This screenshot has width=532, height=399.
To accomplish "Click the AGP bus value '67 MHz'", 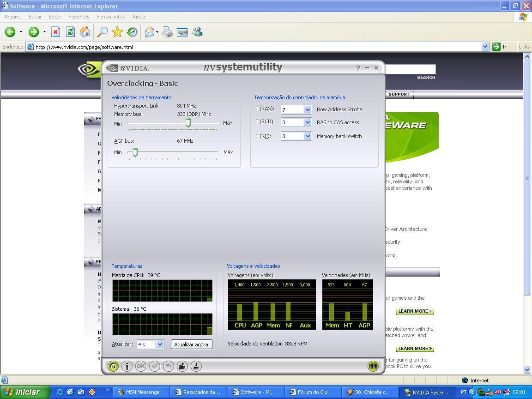I will (x=185, y=141).
